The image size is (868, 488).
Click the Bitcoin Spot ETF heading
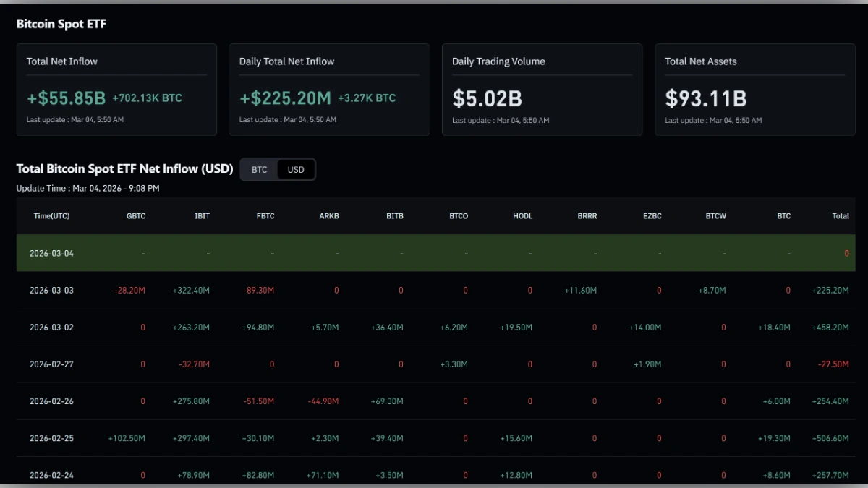pos(61,23)
